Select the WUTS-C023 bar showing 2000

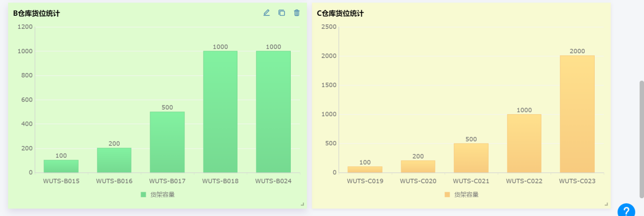click(577, 114)
